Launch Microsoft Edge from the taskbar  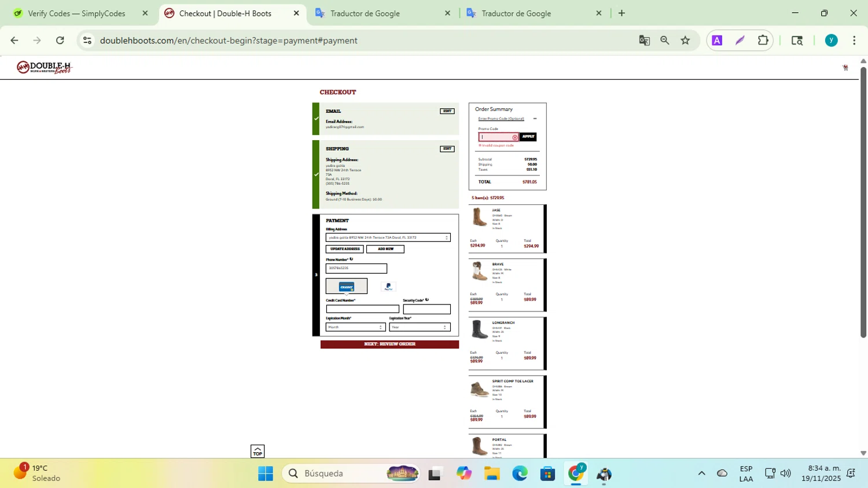[520, 474]
